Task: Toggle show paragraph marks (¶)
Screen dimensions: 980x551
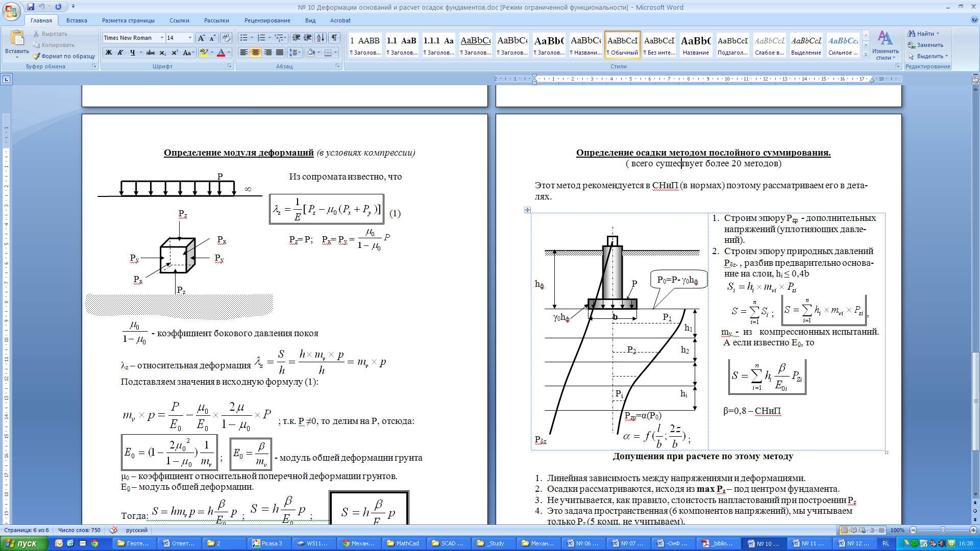Action: click(x=334, y=38)
